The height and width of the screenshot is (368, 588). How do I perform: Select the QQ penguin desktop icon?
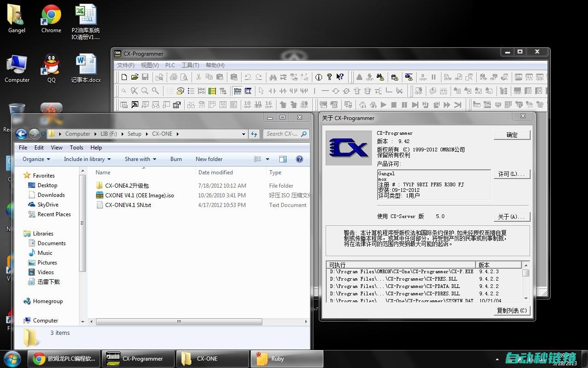point(51,68)
